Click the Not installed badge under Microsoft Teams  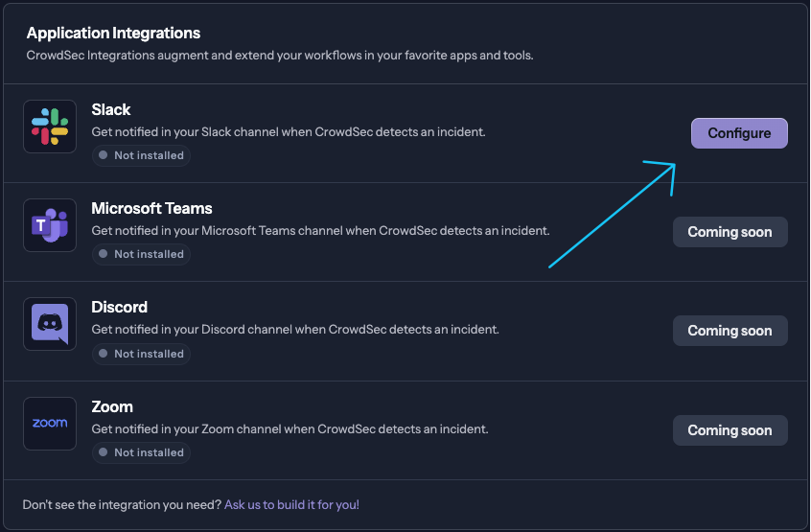coord(141,254)
